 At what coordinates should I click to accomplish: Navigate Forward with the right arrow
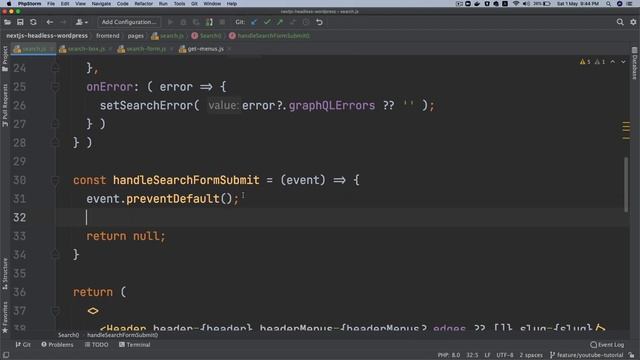tap(63, 22)
